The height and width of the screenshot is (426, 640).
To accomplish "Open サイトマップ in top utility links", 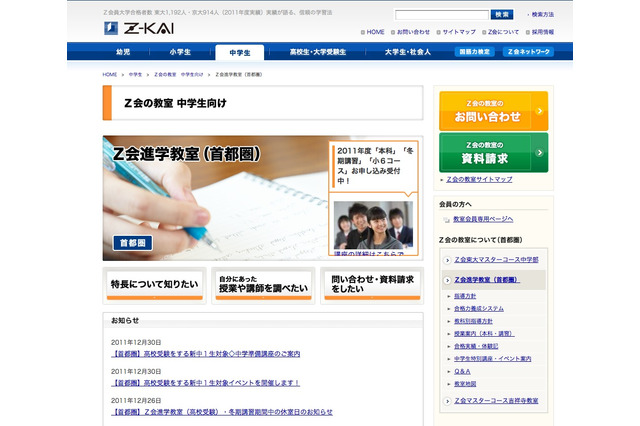I will tap(459, 32).
